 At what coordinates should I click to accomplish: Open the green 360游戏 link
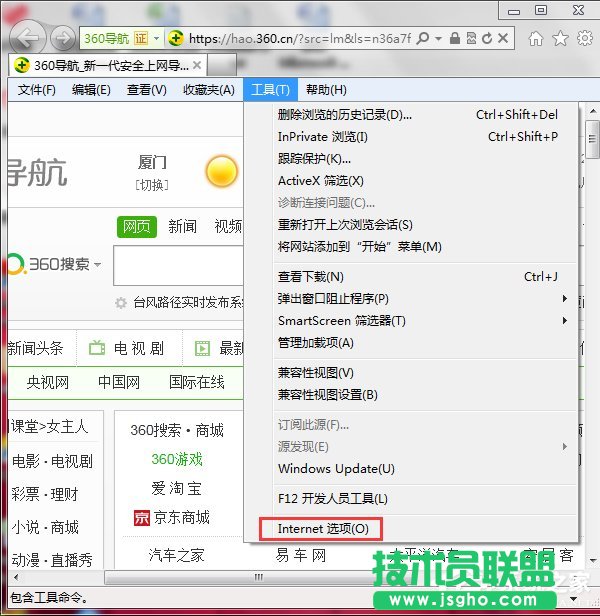[x=177, y=459]
